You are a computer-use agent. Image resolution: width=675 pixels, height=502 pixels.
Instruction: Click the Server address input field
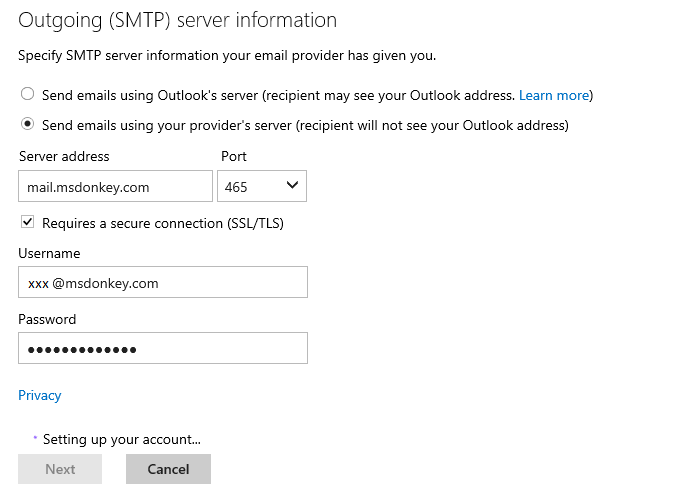tap(115, 186)
